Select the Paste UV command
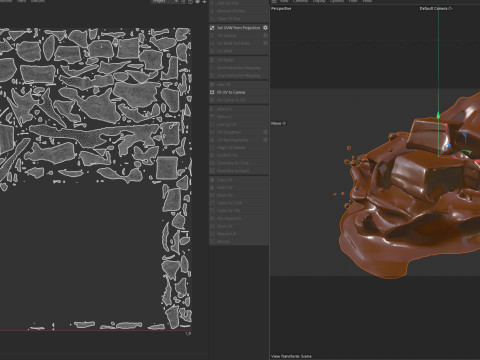This screenshot has width=480, height=360. [239, 188]
